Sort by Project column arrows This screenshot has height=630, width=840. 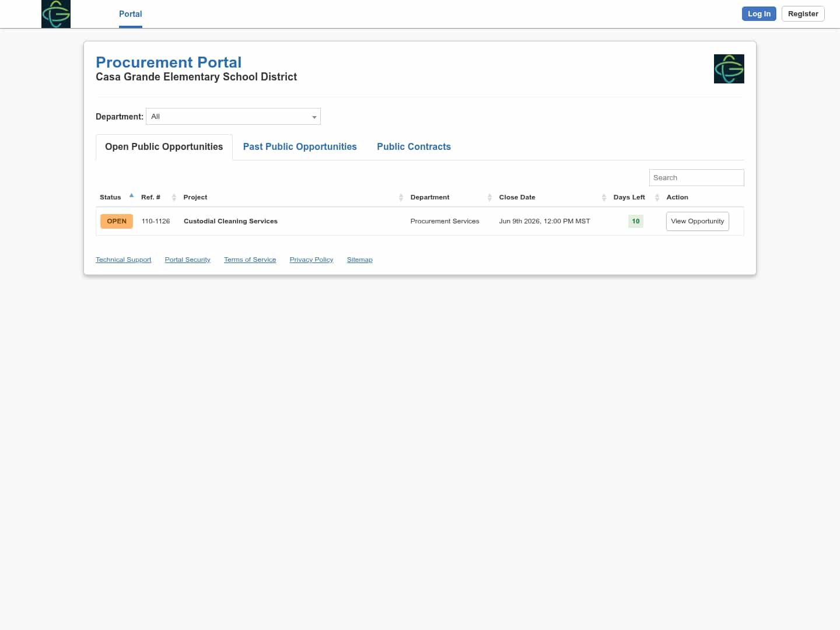point(401,198)
